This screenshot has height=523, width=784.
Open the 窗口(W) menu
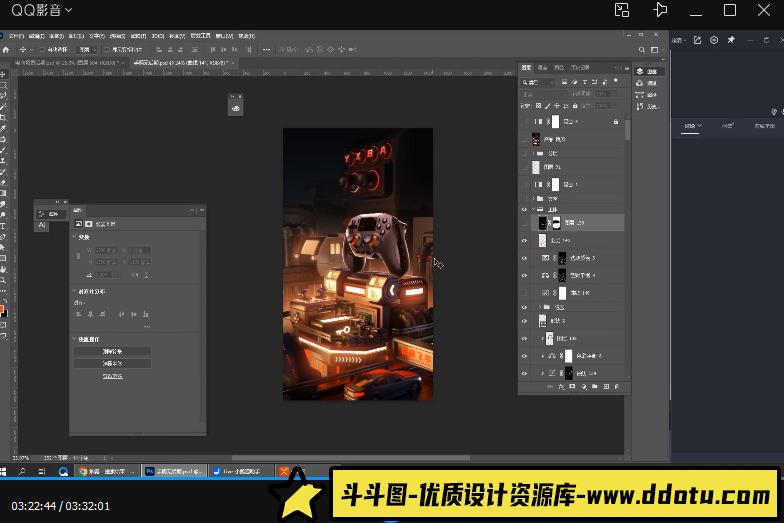click(224, 36)
